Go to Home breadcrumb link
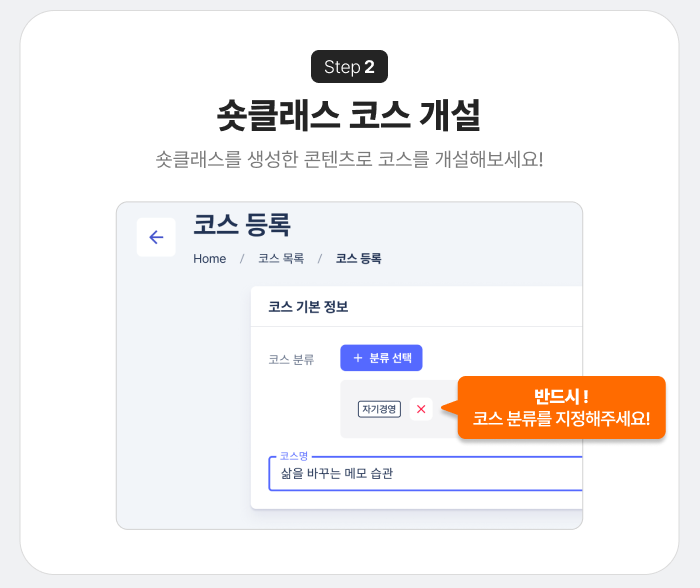Screen dimensions: 700x588 tap(209, 259)
